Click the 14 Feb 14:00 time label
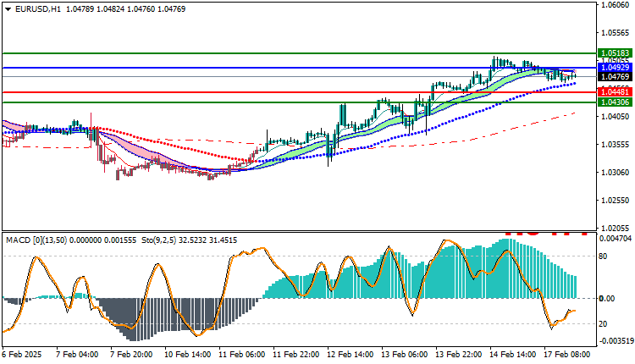The height and width of the screenshot is (364, 635). coord(513,355)
